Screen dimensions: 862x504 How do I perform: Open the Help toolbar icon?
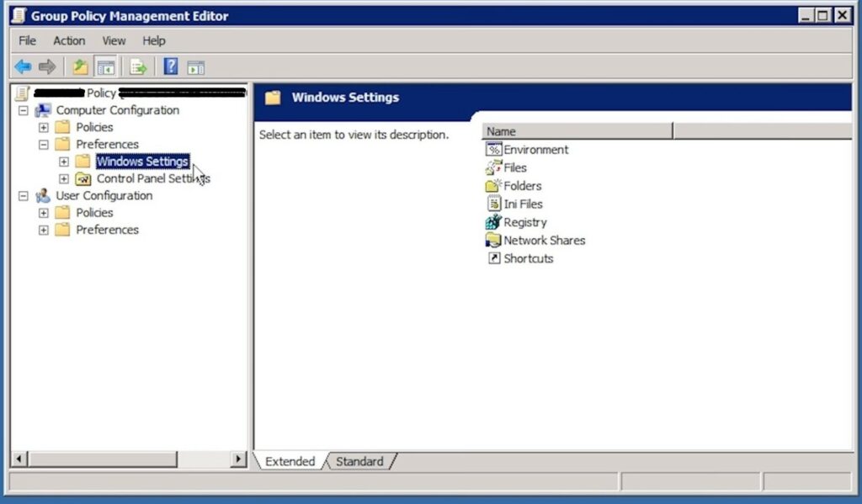point(171,66)
